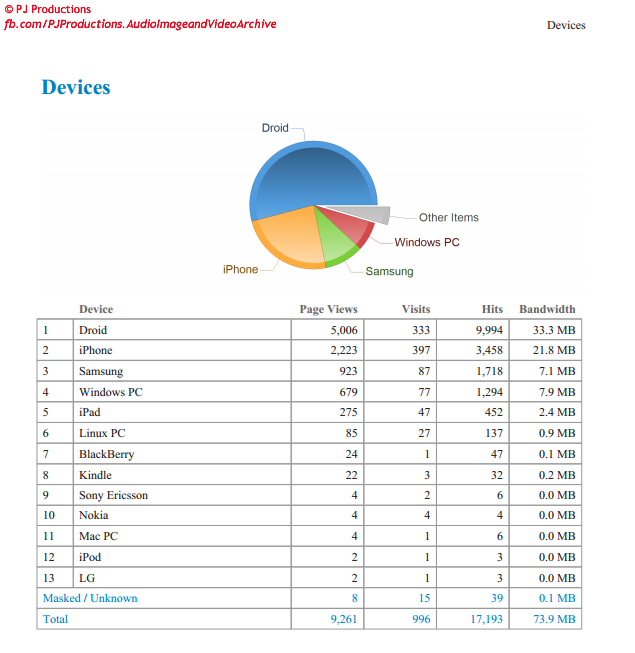
Task: Click the Bandwidth column header
Action: pyautogui.click(x=547, y=309)
